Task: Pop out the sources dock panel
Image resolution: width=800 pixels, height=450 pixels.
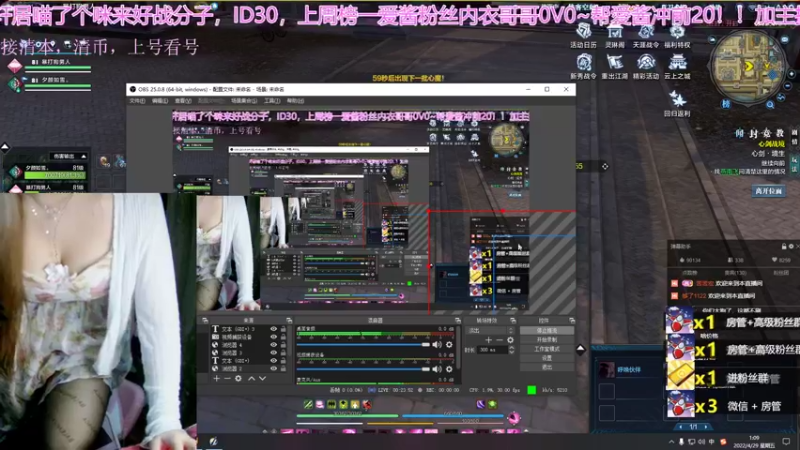Action: tap(289, 320)
